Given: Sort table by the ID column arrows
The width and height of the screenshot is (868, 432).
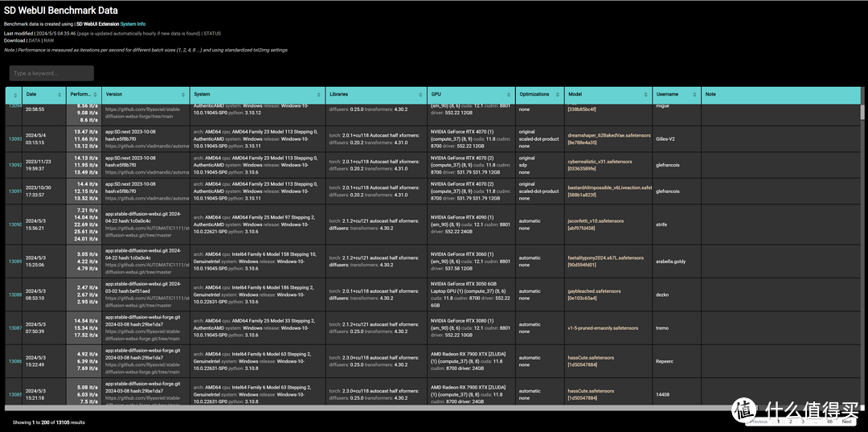Looking at the screenshot, I should (x=17, y=95).
